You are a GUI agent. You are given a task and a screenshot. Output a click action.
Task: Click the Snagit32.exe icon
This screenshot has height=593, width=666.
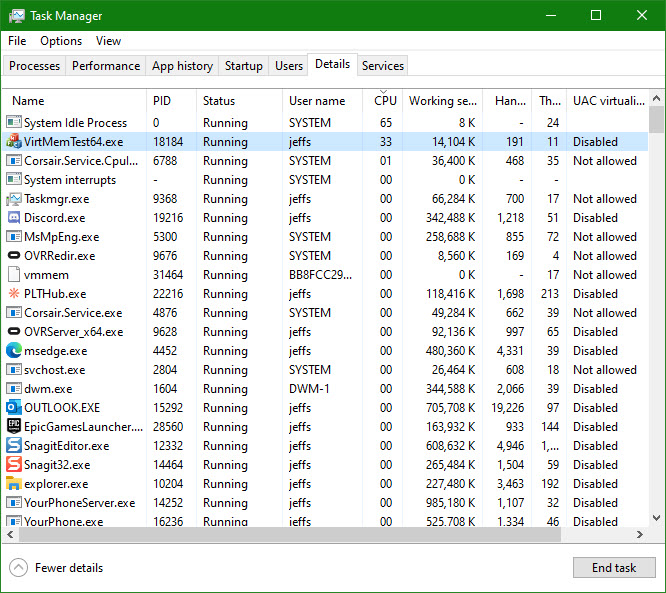click(14, 464)
